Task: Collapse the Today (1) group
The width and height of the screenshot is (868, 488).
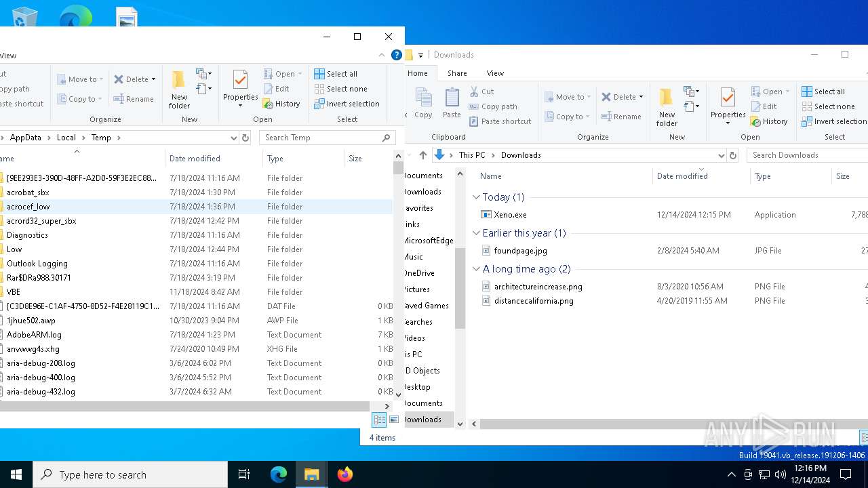Action: [x=476, y=197]
